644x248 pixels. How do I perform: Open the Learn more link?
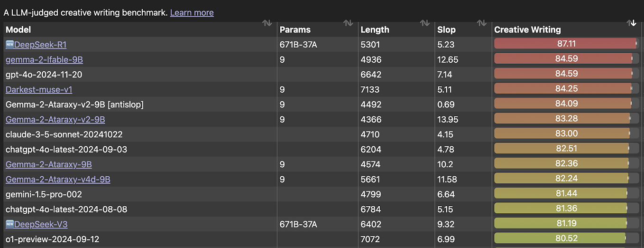(x=192, y=13)
